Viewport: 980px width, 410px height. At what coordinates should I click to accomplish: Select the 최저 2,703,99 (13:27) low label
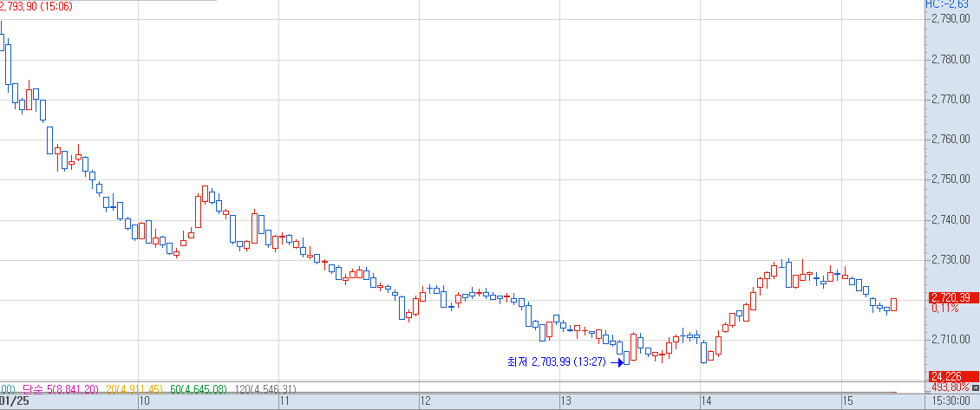pyautogui.click(x=556, y=361)
